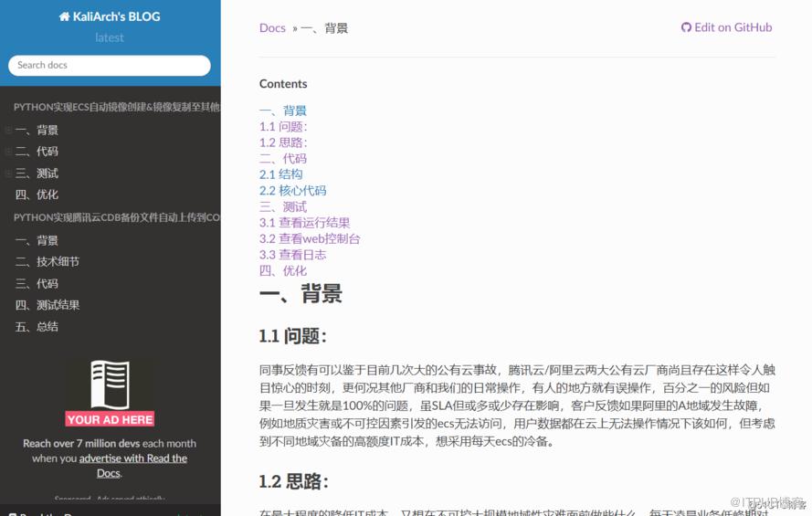812x516 pixels.
Task: Jump to 1.2 思路 in Contents
Action: [283, 142]
